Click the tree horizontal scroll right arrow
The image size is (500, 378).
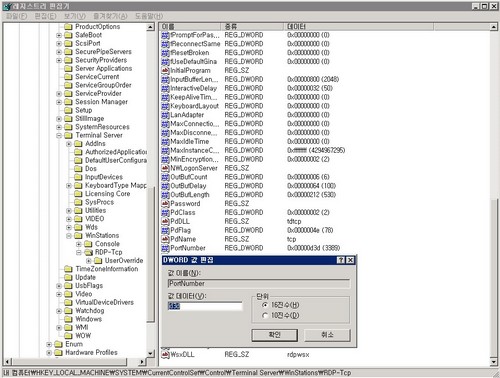tap(142, 361)
